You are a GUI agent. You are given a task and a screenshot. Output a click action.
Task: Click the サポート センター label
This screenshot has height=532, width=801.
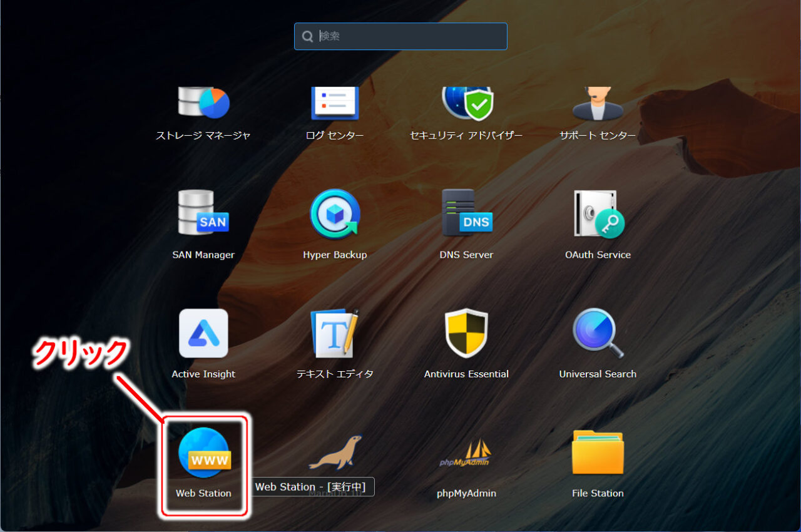[x=598, y=135]
